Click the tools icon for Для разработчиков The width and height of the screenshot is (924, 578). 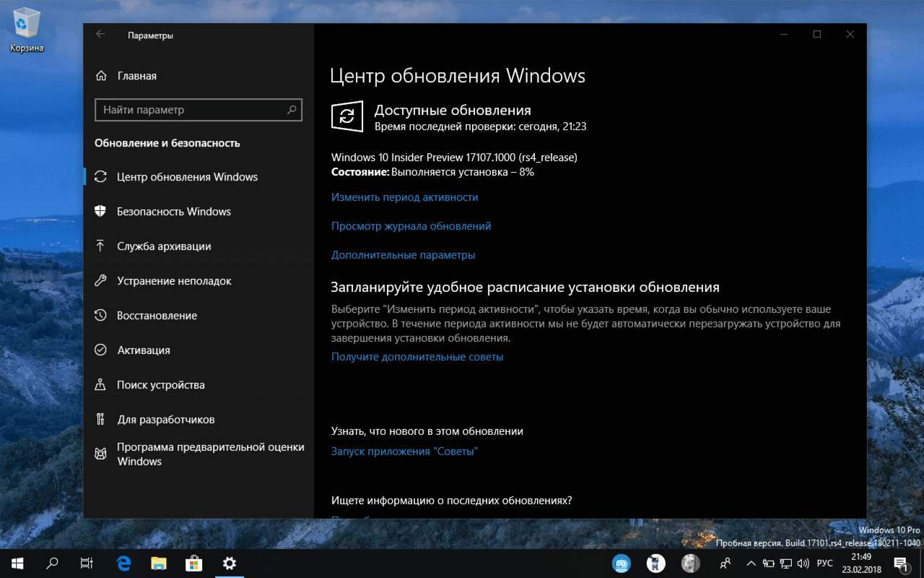101,420
